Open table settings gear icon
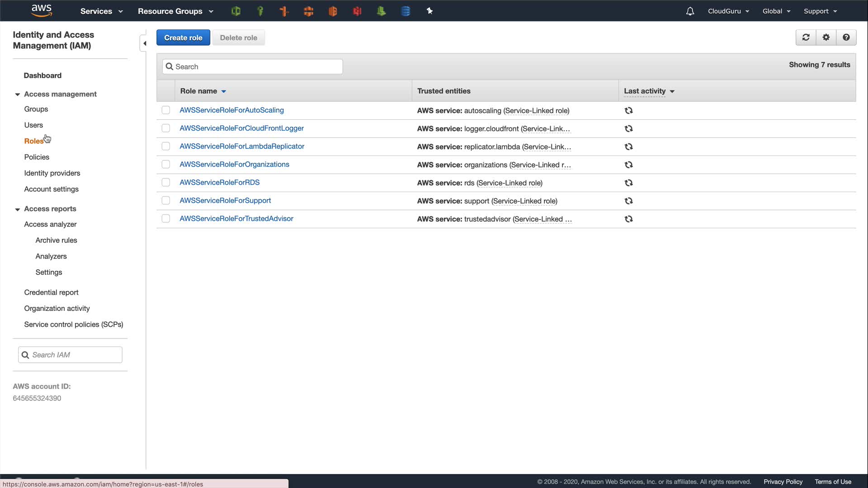Image resolution: width=868 pixels, height=488 pixels. (x=826, y=38)
